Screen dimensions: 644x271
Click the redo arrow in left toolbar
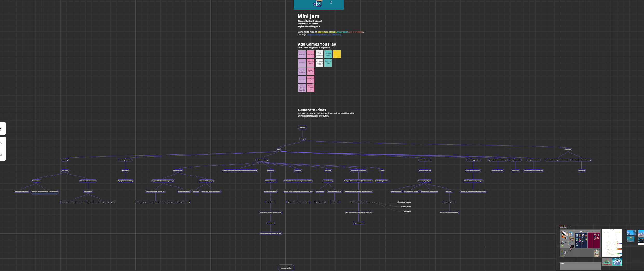click(1, 154)
